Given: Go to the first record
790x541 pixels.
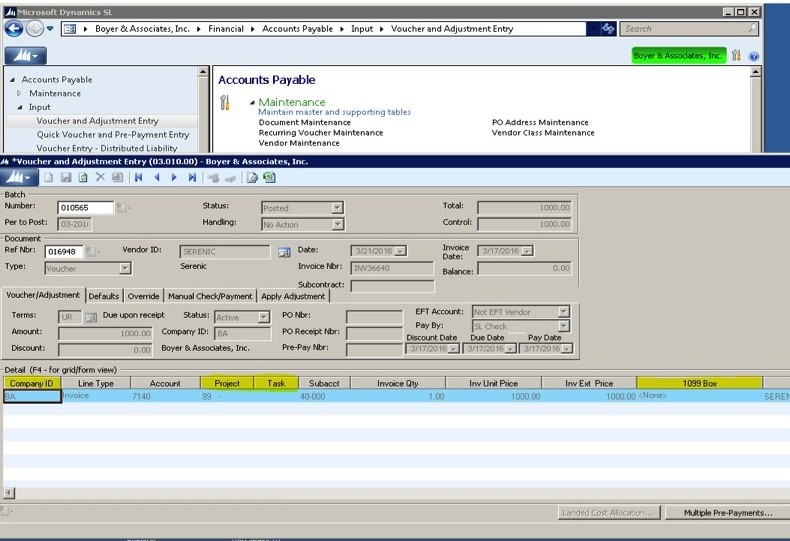Looking at the screenshot, I should [x=139, y=177].
